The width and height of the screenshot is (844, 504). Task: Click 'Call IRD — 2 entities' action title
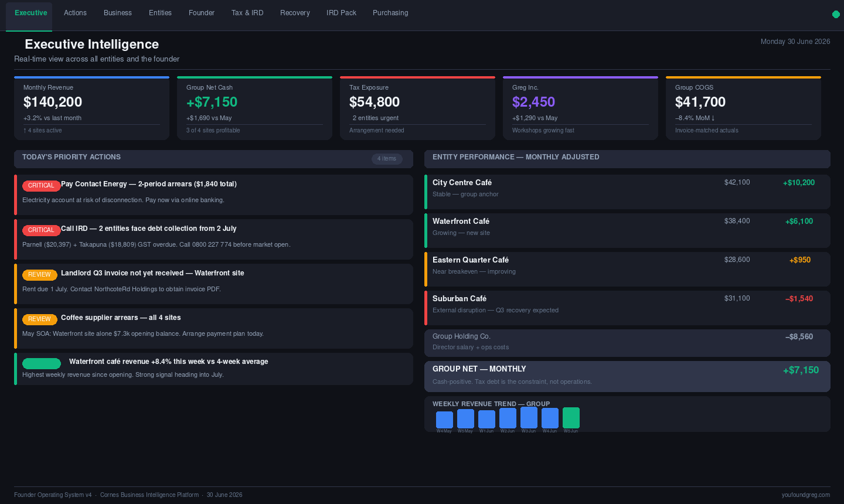pyautogui.click(x=149, y=229)
